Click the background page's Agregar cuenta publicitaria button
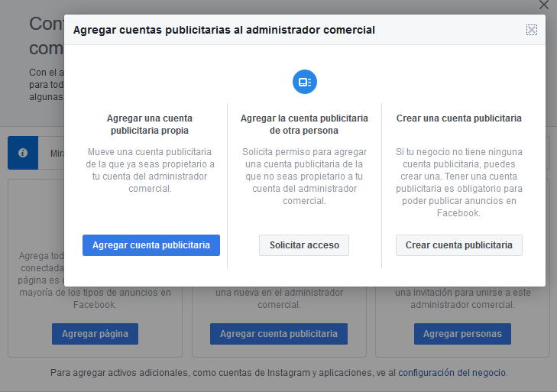Screen dimensions: 557x392 (278, 334)
